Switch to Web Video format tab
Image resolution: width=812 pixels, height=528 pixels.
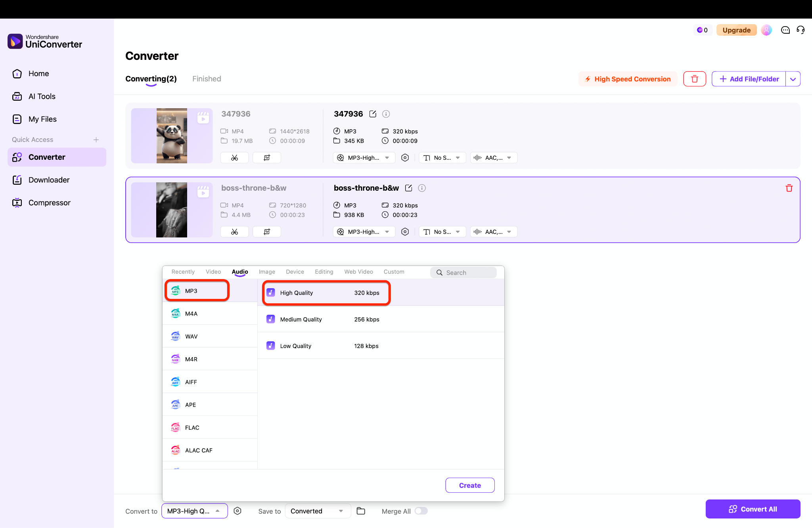coord(358,272)
